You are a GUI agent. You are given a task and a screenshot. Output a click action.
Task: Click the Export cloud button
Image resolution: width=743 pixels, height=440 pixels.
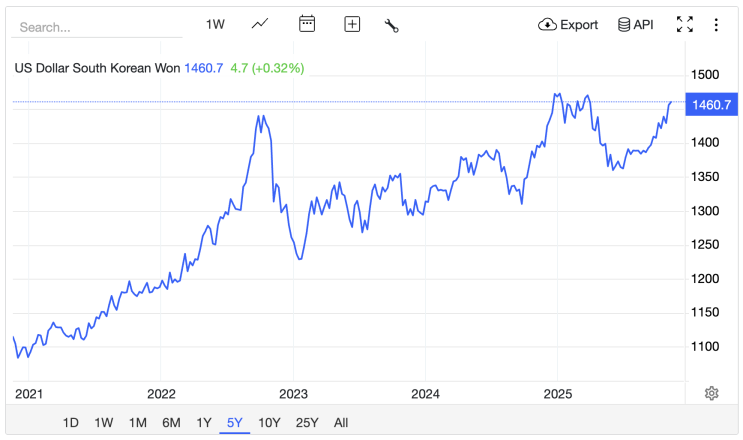(x=568, y=25)
